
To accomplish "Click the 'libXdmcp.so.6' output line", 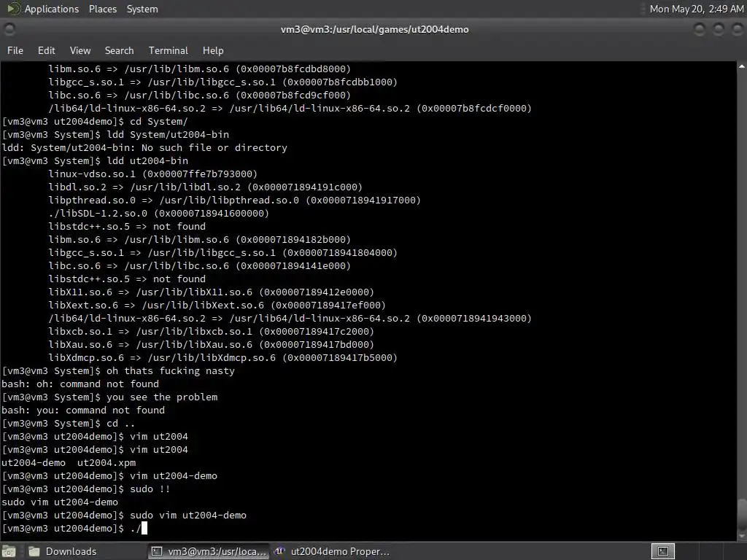I will coord(222,357).
